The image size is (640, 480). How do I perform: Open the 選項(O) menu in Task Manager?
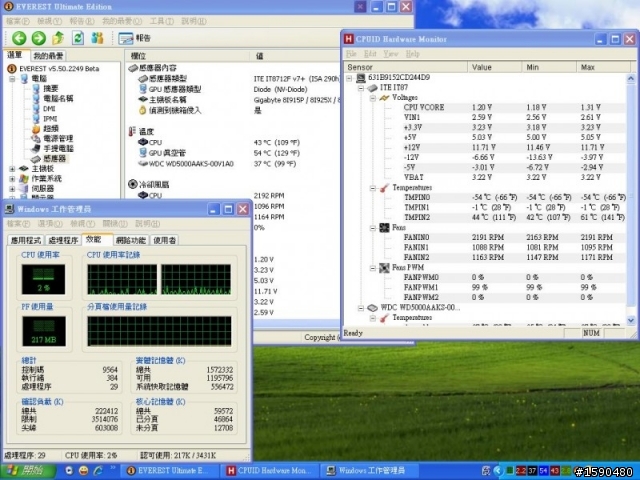tap(50, 224)
